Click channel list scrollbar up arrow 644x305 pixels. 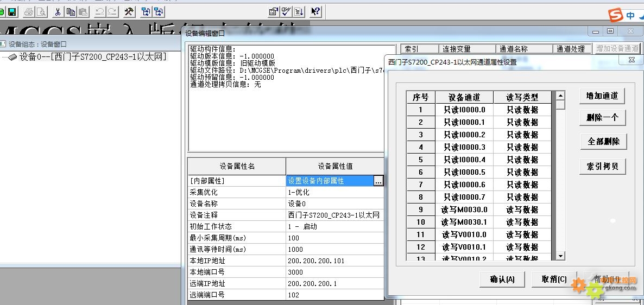click(560, 96)
